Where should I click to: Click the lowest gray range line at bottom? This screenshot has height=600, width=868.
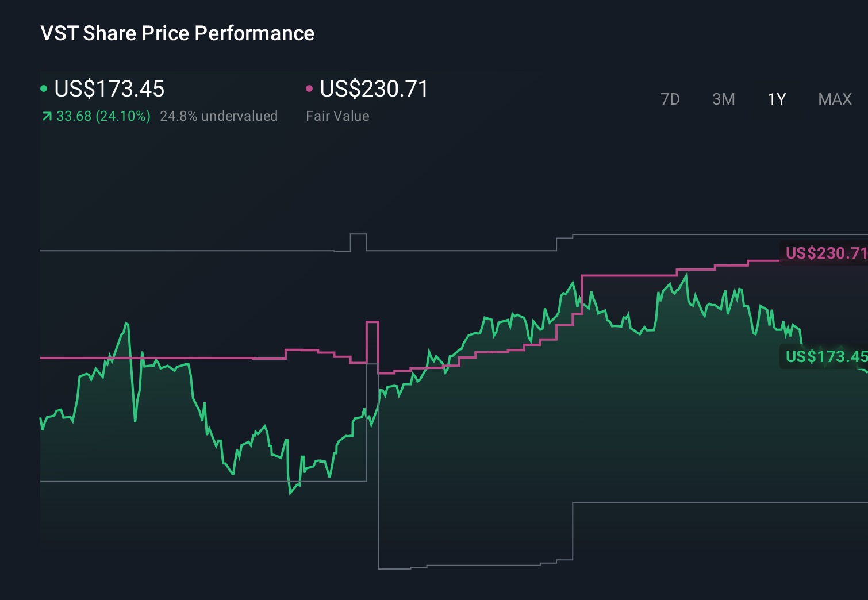pyautogui.click(x=460, y=566)
